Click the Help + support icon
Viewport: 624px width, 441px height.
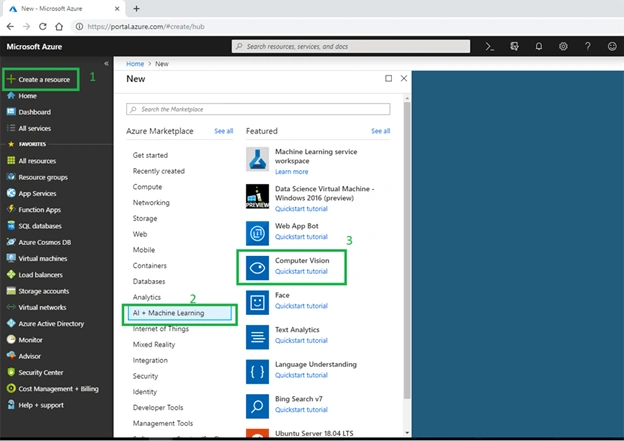(11, 405)
